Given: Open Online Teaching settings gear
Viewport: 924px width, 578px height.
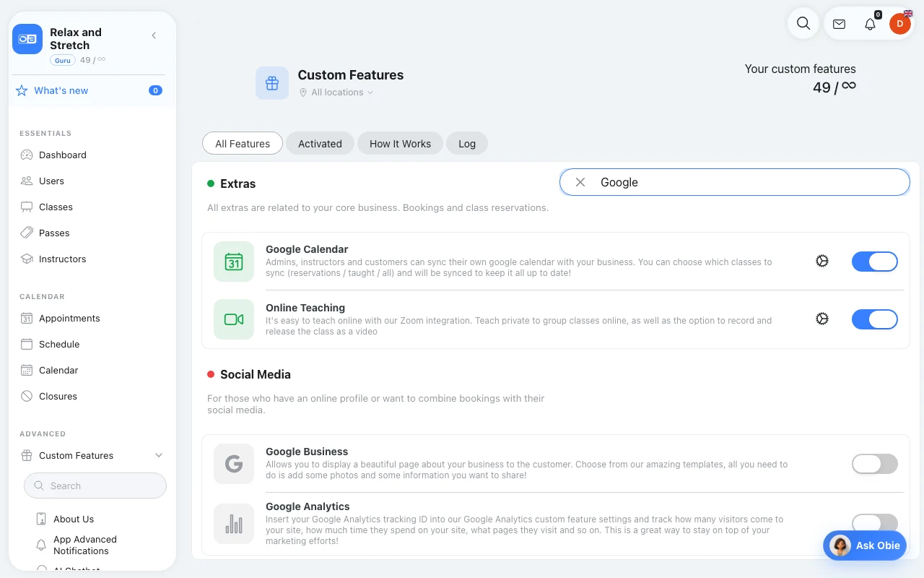Looking at the screenshot, I should coord(821,319).
